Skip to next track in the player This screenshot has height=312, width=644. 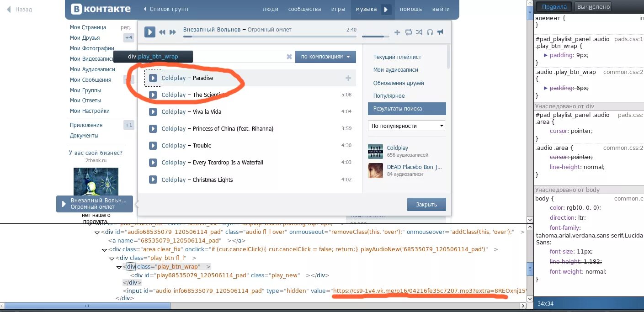click(172, 32)
